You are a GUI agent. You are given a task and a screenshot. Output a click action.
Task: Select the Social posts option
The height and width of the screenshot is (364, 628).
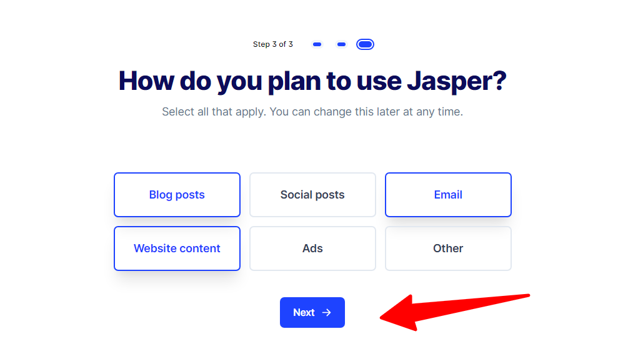click(312, 194)
